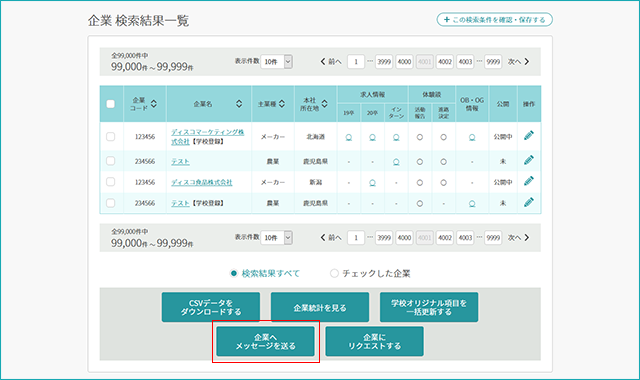This screenshot has height=380, width=640.
Task: Go to next page using upper 次へ arrow
Action: [x=518, y=62]
